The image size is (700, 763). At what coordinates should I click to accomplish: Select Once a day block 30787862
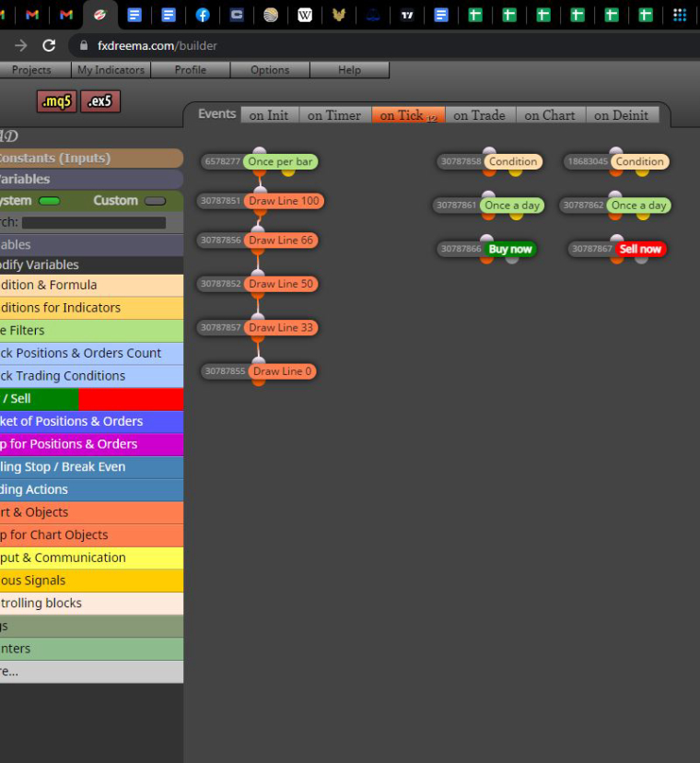(638, 205)
